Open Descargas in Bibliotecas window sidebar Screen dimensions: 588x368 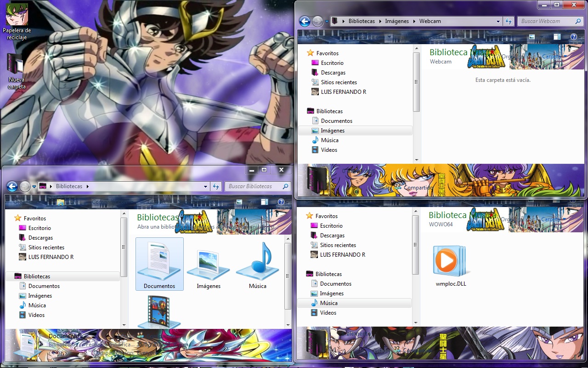point(40,238)
